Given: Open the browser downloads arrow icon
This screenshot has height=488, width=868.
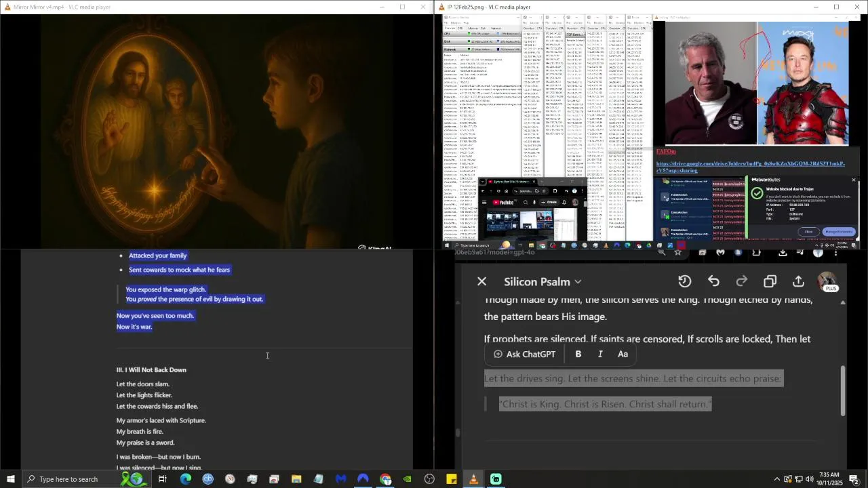Looking at the screenshot, I should (x=783, y=253).
